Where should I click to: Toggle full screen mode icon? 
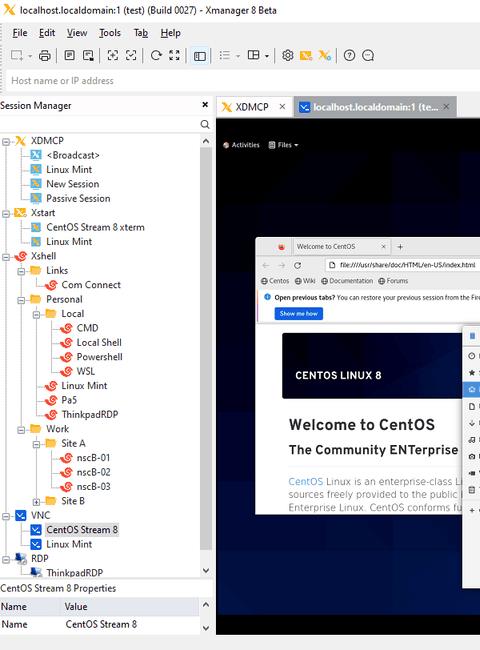coord(175,56)
